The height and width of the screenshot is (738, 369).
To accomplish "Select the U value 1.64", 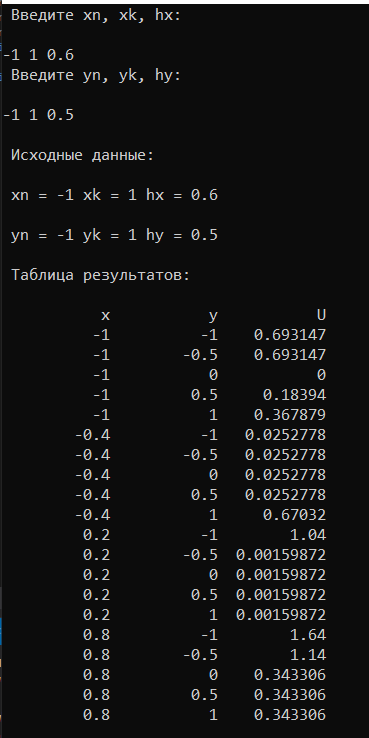I will [x=308, y=635].
